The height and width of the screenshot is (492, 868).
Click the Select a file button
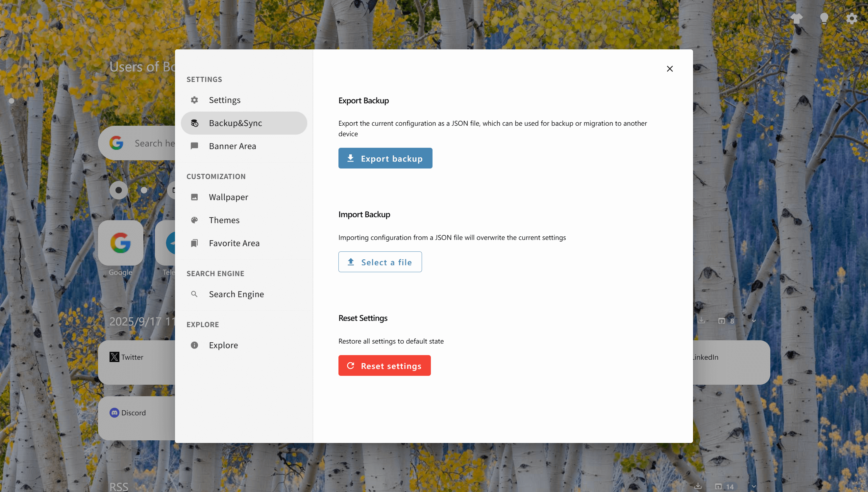point(380,262)
